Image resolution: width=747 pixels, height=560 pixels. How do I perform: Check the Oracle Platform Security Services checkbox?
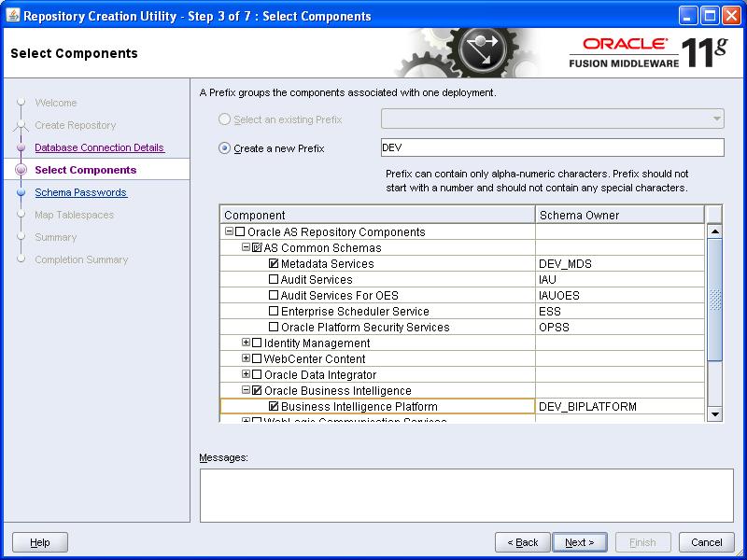click(274, 328)
